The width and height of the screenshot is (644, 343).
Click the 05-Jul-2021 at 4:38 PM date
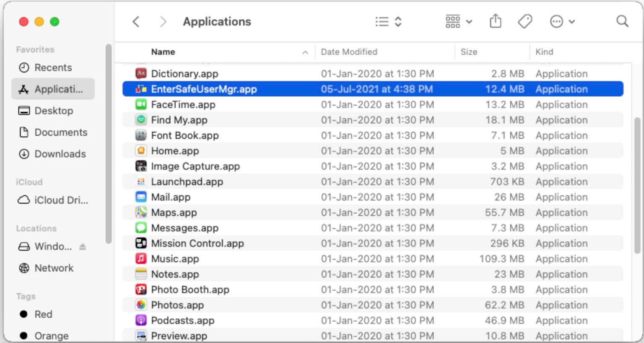377,89
